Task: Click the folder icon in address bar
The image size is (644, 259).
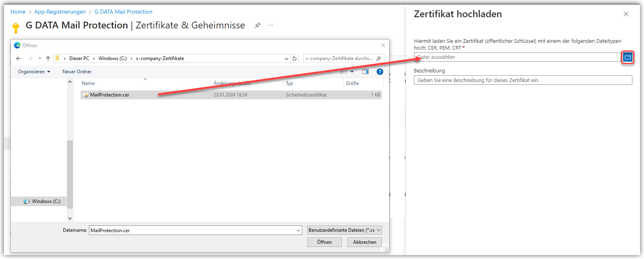Action: click(x=58, y=58)
